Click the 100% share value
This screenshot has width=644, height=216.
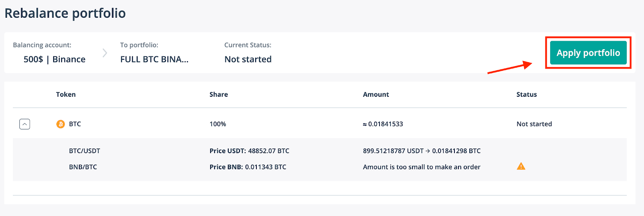click(x=218, y=124)
